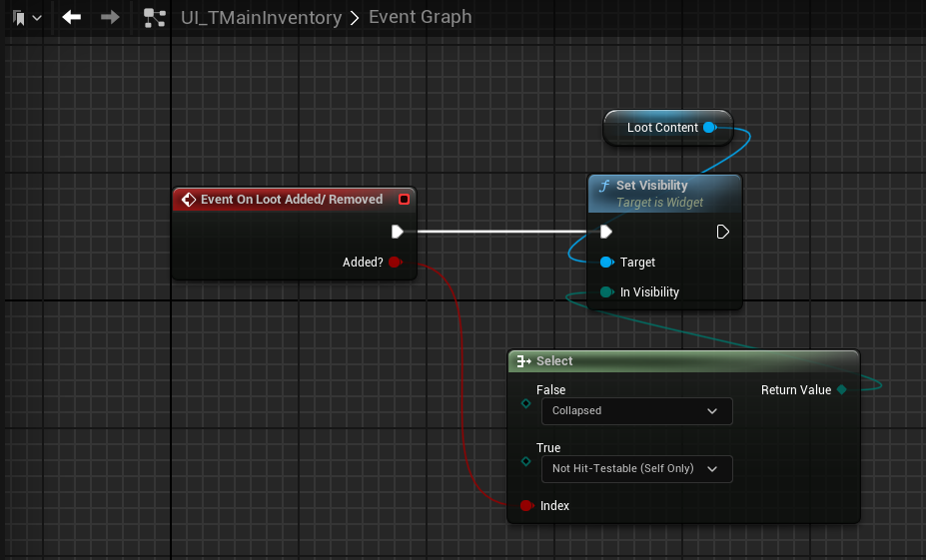Click the event node execution output pin
Screen dimensions: 926x560
click(x=397, y=232)
